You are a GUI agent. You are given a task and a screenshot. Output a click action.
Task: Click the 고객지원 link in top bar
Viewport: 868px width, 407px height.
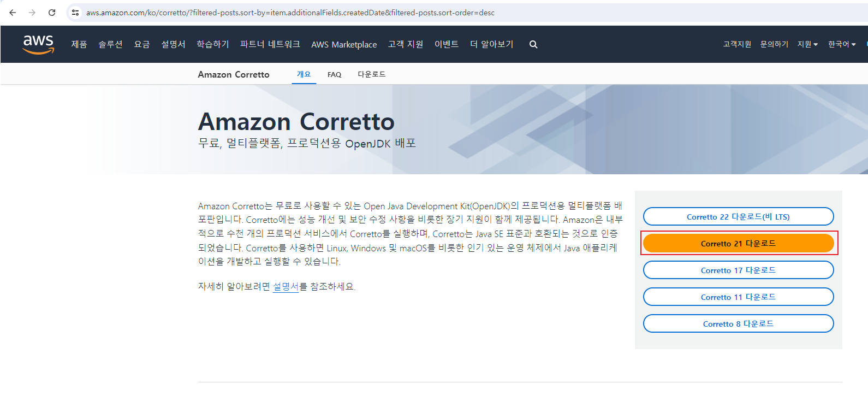click(737, 44)
